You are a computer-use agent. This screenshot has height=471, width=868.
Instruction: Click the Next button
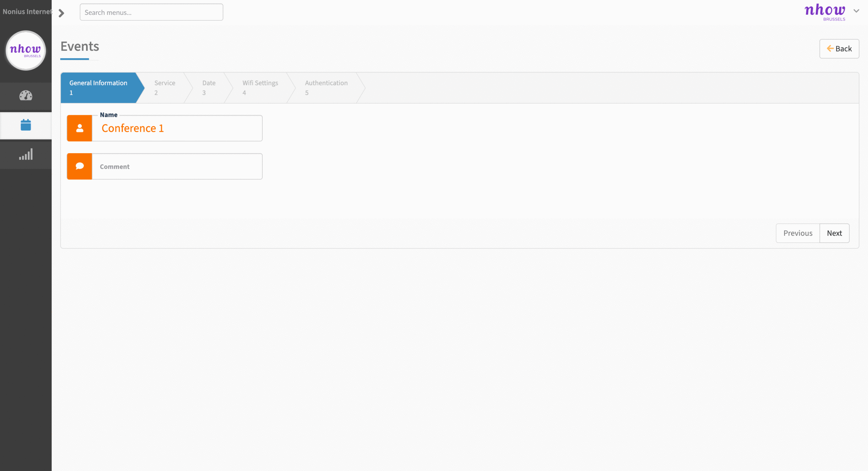(x=834, y=233)
